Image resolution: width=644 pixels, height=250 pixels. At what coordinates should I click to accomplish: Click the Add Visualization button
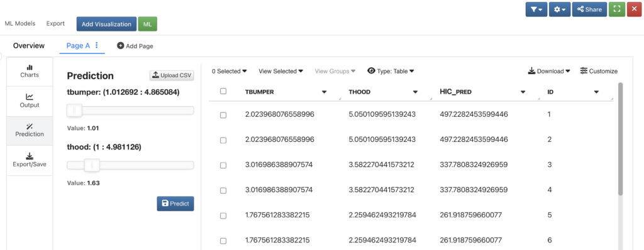[106, 24]
